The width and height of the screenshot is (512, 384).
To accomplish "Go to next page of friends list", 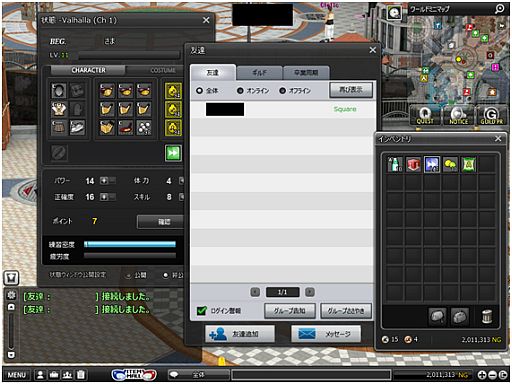I will (310, 292).
